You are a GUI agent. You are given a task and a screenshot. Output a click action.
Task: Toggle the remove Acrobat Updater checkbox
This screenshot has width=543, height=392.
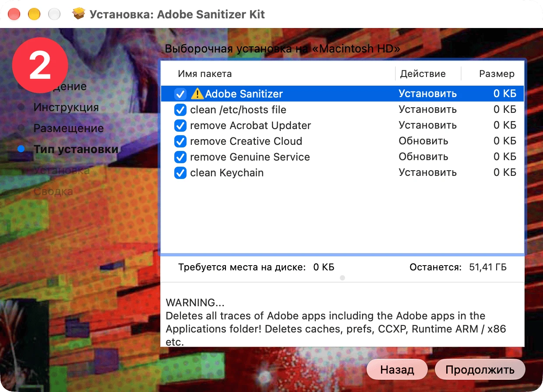coord(180,125)
